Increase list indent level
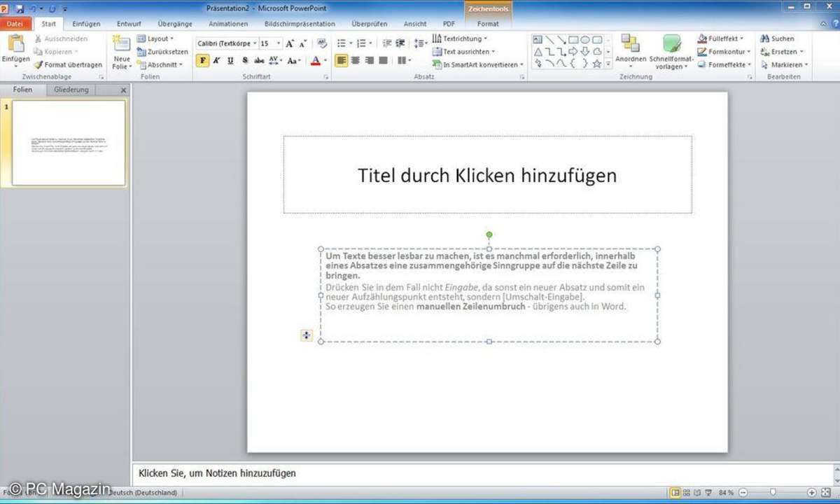 pyautogui.click(x=400, y=43)
